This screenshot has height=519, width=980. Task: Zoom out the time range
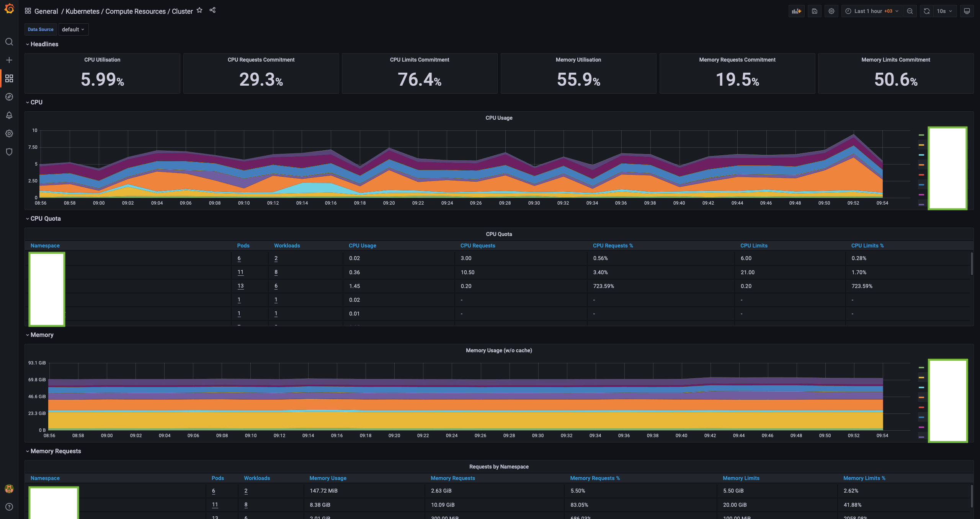coord(910,11)
